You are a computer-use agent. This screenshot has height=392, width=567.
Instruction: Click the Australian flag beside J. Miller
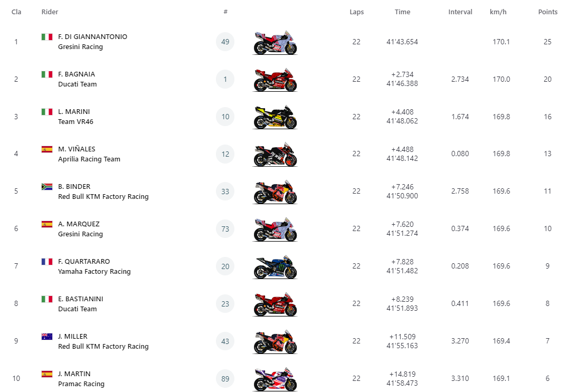coord(47,337)
